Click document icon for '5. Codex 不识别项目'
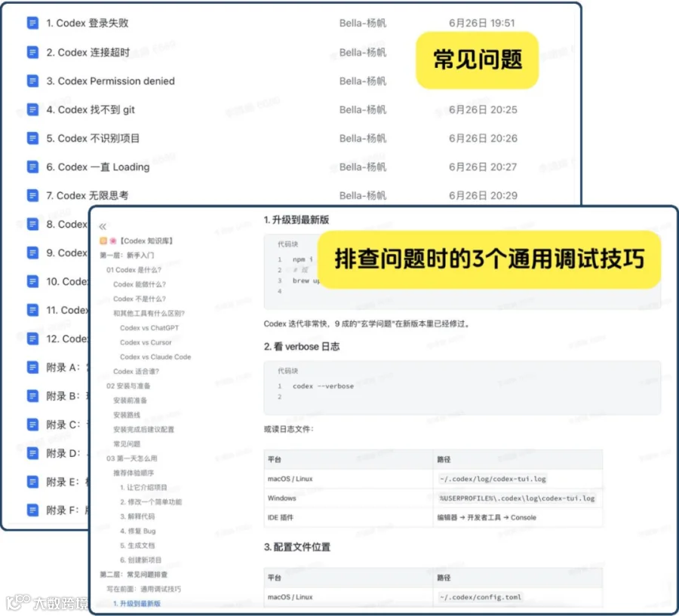The height and width of the screenshot is (616, 679). (x=32, y=138)
